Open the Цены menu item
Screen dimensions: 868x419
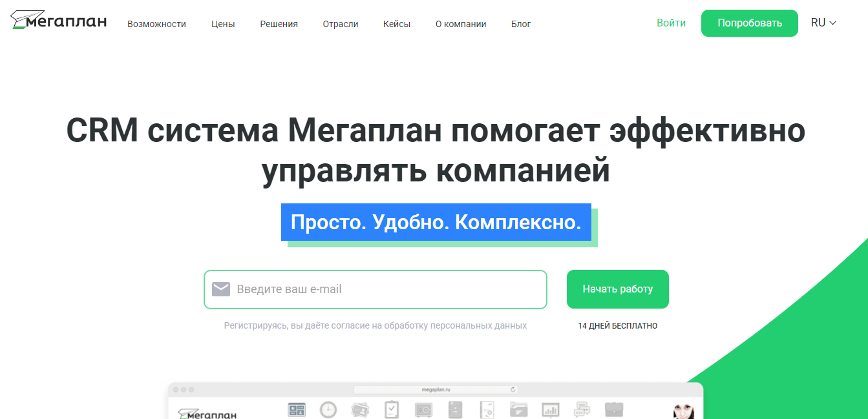[x=222, y=23]
